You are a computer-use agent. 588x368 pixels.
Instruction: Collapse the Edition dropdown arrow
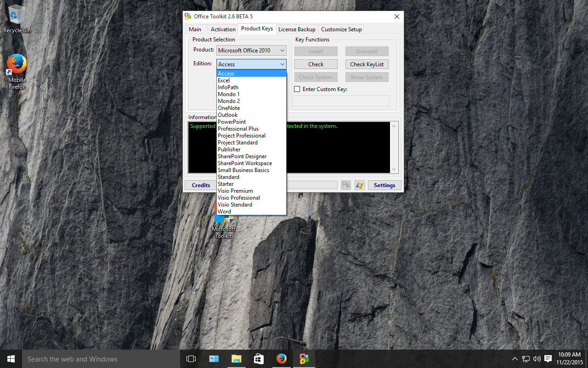coord(282,64)
